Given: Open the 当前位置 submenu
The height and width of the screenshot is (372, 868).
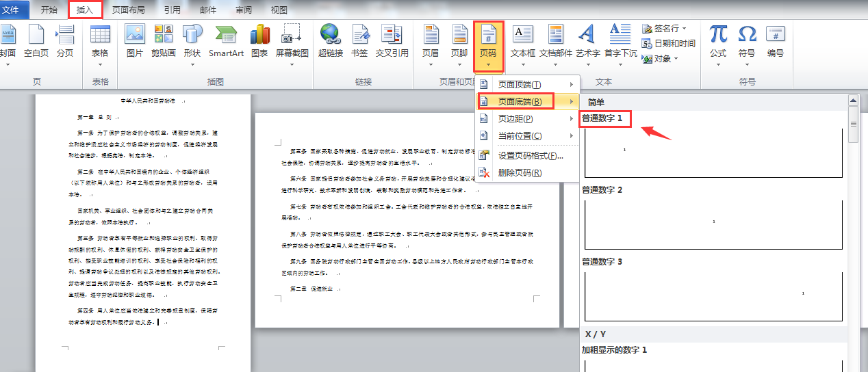Looking at the screenshot, I should (527, 135).
